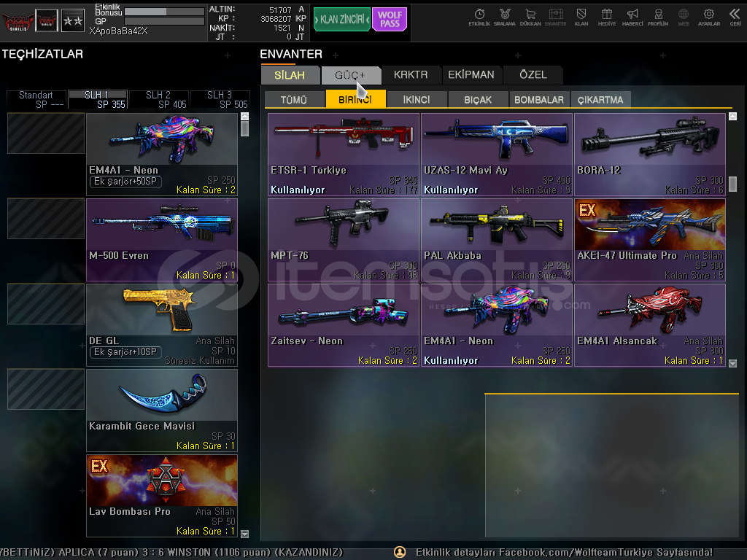Open the Profilim profile icon
Viewport: 747px width, 560px height.
coord(658,17)
